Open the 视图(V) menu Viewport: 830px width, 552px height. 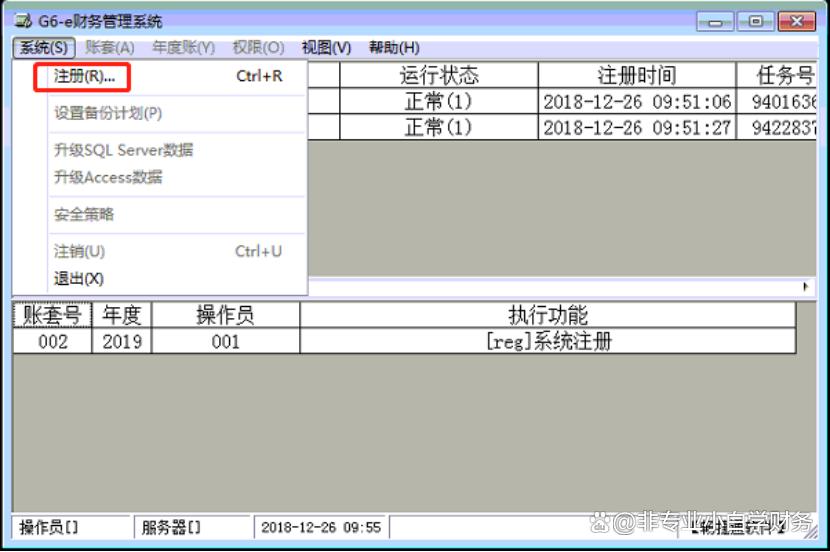coord(326,48)
